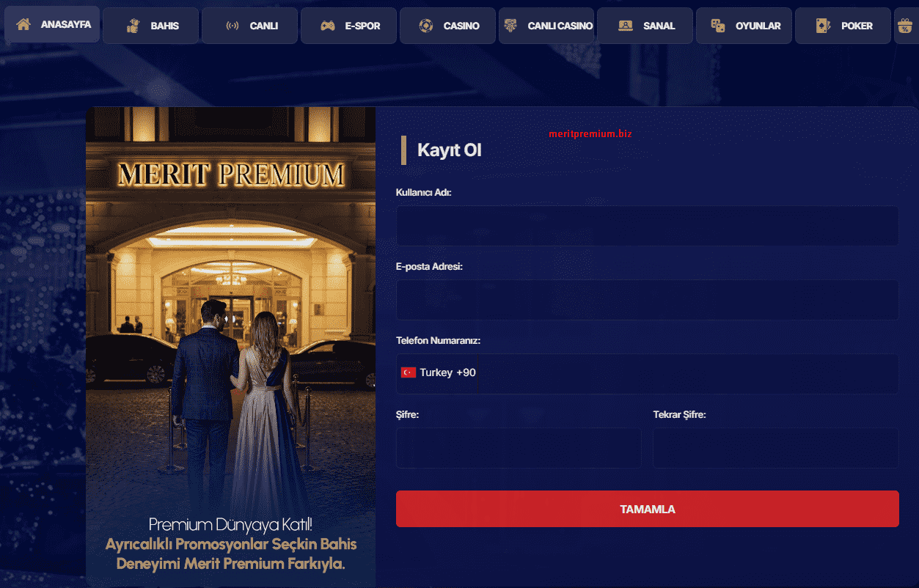Open the gift box promotions icon
The width and height of the screenshot is (919, 588).
click(904, 26)
